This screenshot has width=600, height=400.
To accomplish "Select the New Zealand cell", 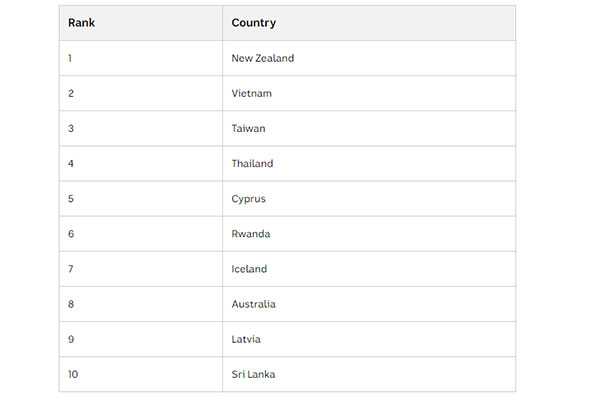I will [x=263, y=58].
